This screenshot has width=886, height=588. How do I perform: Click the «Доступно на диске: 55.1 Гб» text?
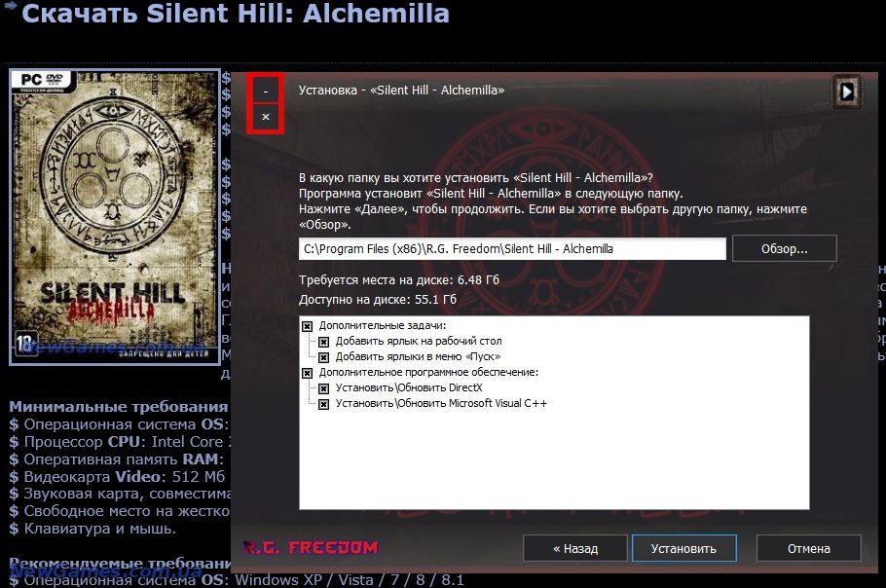click(378, 300)
